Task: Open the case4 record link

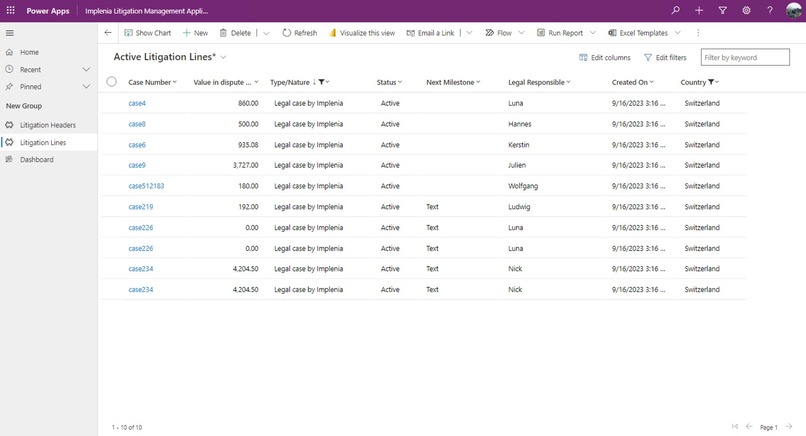Action: pyautogui.click(x=137, y=103)
